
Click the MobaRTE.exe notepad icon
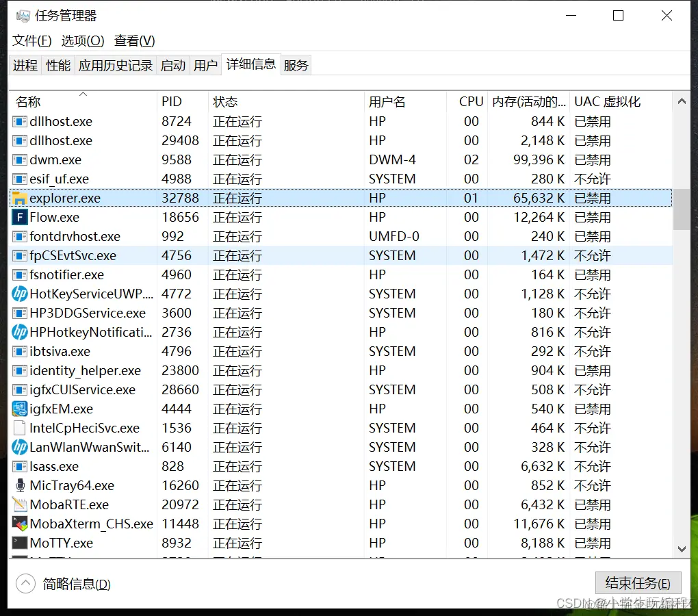tap(19, 504)
